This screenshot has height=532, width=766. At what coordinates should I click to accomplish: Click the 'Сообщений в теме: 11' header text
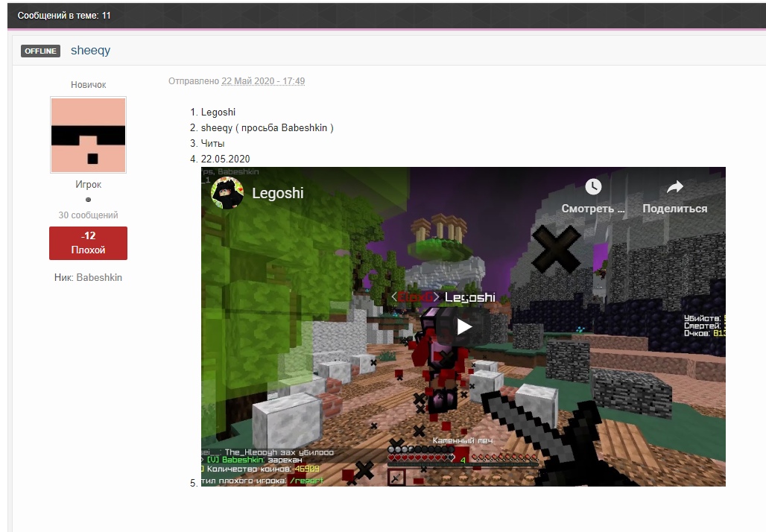point(64,16)
